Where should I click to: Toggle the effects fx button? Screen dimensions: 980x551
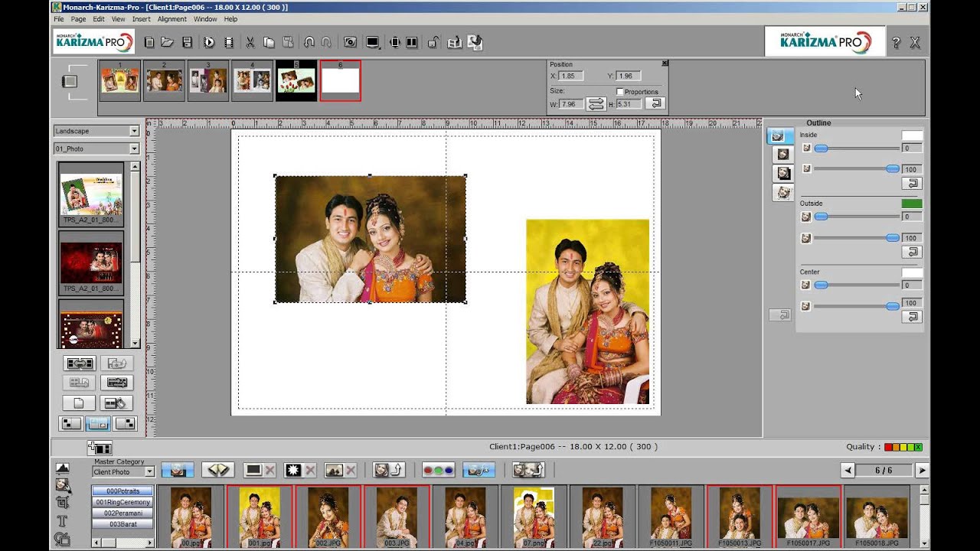pyautogui.click(x=479, y=470)
